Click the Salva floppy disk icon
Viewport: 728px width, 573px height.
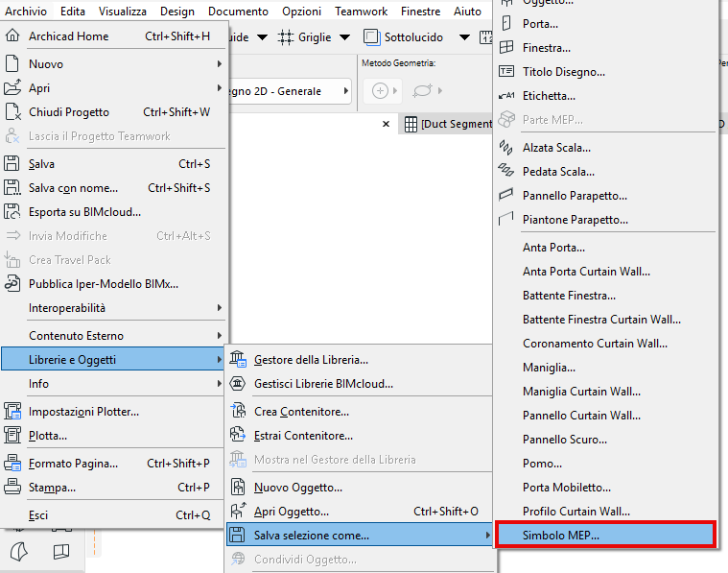[12, 163]
